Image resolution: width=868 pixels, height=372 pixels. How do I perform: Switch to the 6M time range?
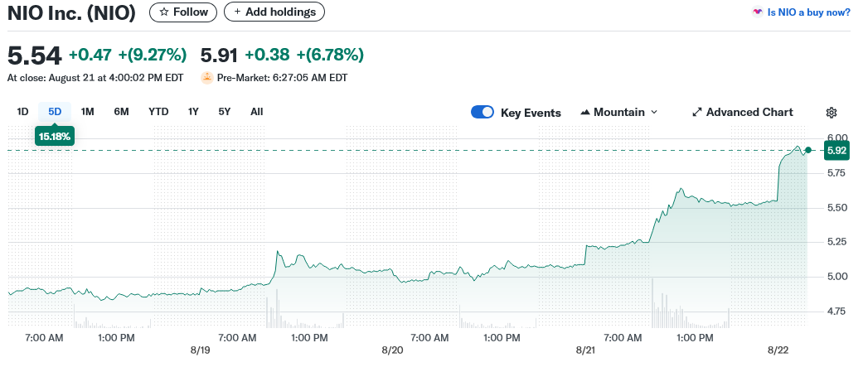tap(121, 112)
